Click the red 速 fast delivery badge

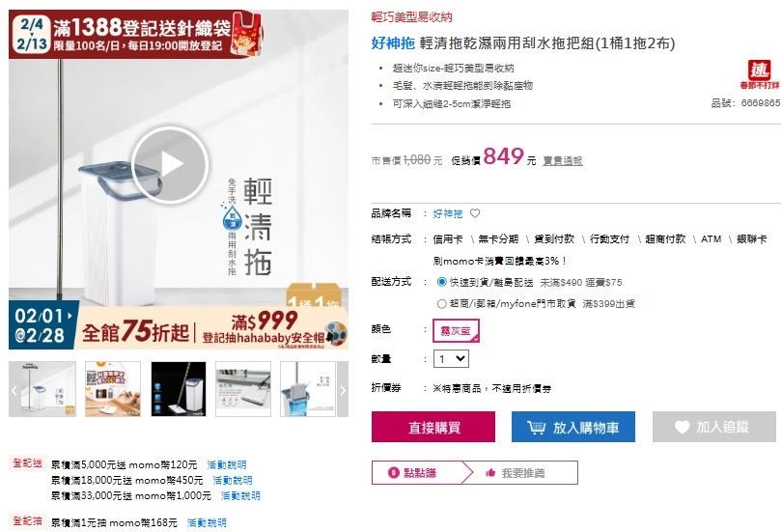[759, 73]
